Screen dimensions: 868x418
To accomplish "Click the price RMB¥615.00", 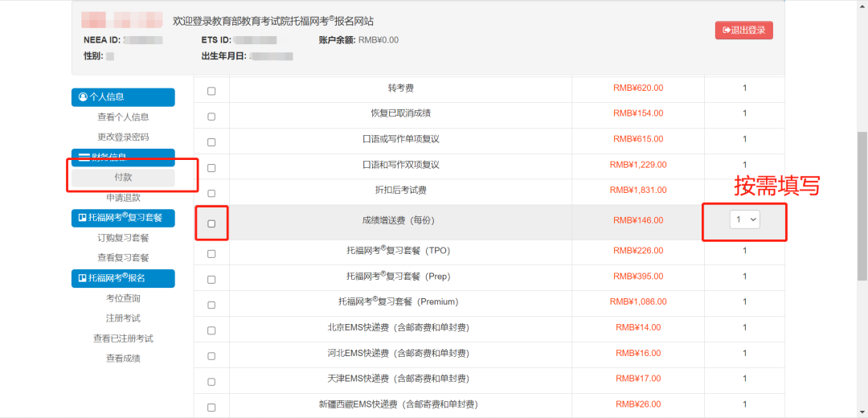I will coord(638,138).
